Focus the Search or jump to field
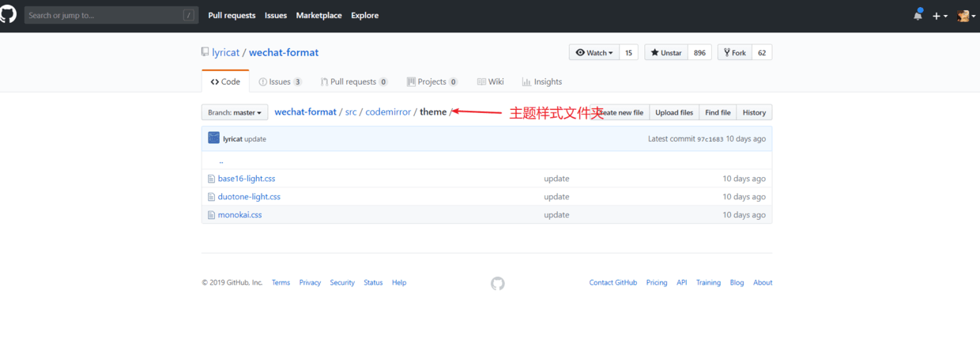The width and height of the screenshot is (980, 344). 111,15
